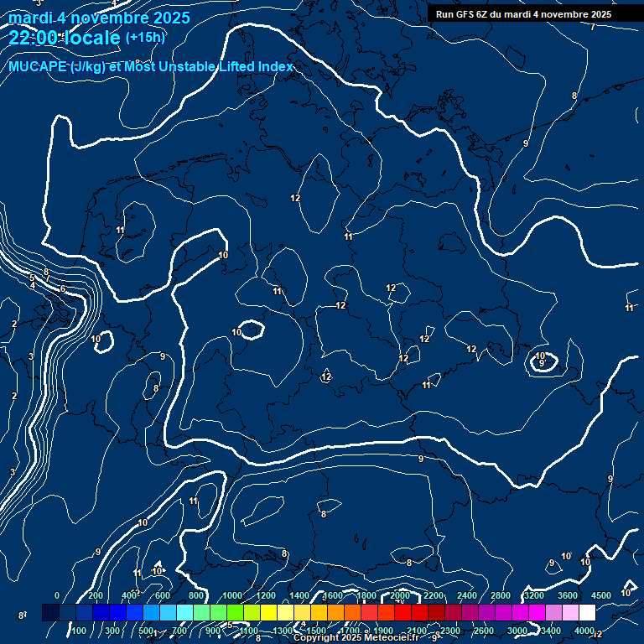Click the '700' legend scale label
Viewport: 644px width, 644px height.
[x=179, y=631]
